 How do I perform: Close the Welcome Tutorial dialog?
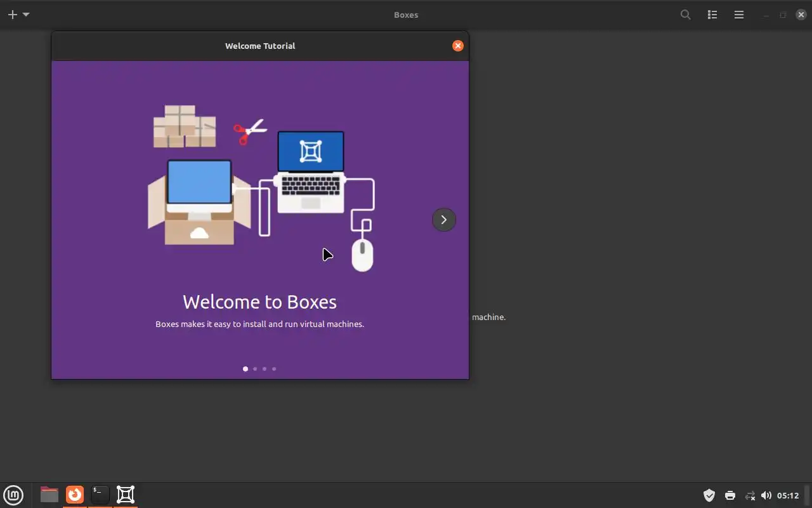click(458, 46)
